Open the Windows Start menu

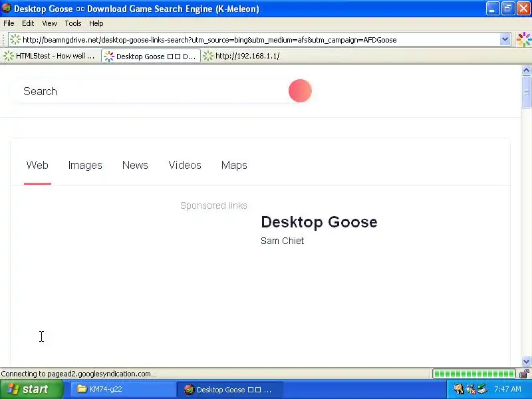coord(31,389)
